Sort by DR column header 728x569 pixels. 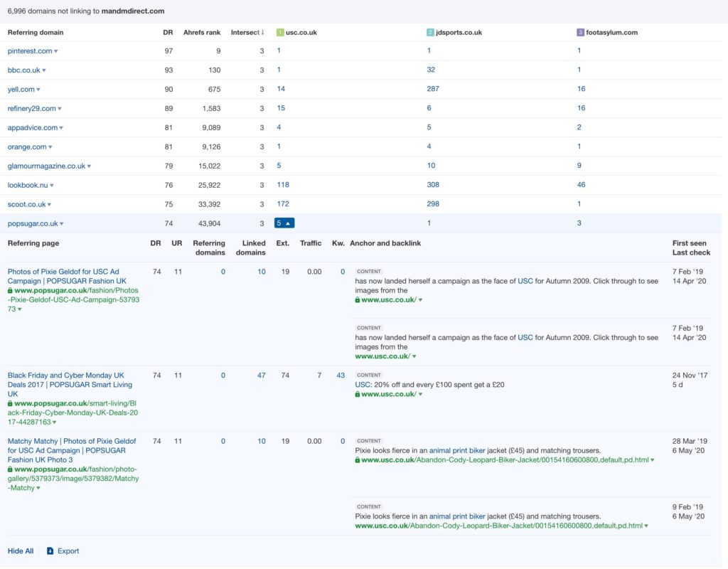168,33
